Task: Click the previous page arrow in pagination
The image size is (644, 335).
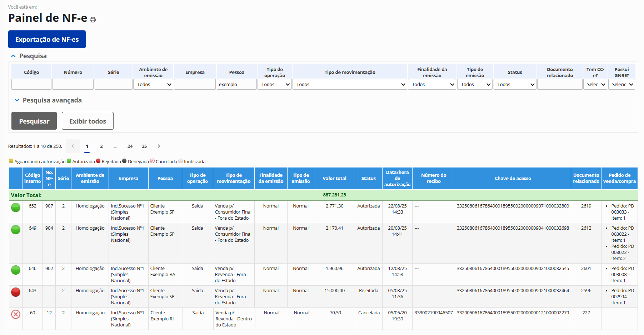Action: [73, 146]
